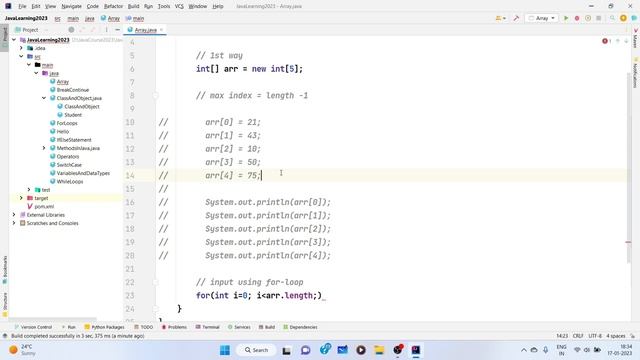The height and width of the screenshot is (360, 640).
Task: Click UTF-8 encoding in status bar
Action: pyautogui.click(x=595, y=336)
